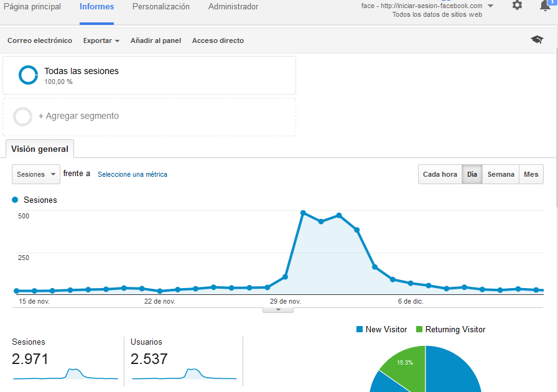Expand the Exportar dropdown
The width and height of the screenshot is (558, 392).
point(101,40)
